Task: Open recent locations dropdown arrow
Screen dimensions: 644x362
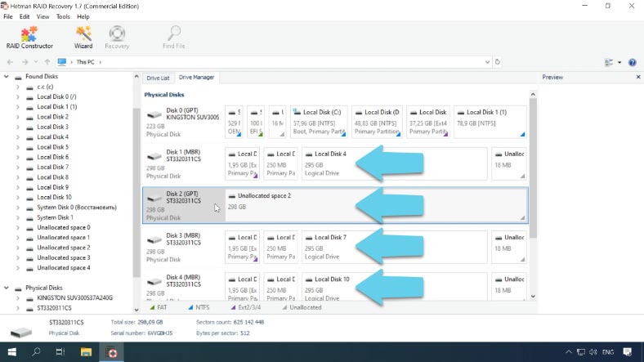Action: (36, 62)
